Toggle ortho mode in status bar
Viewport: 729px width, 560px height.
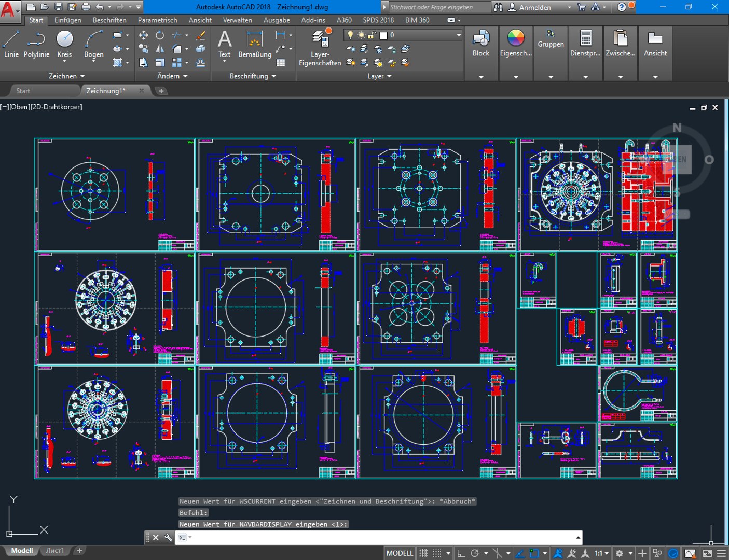461,553
